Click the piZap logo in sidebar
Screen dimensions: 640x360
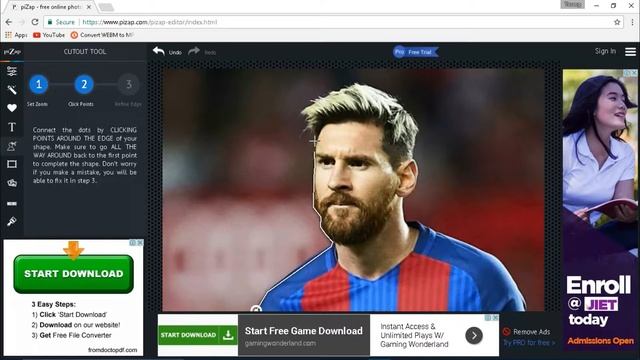pos(12,52)
